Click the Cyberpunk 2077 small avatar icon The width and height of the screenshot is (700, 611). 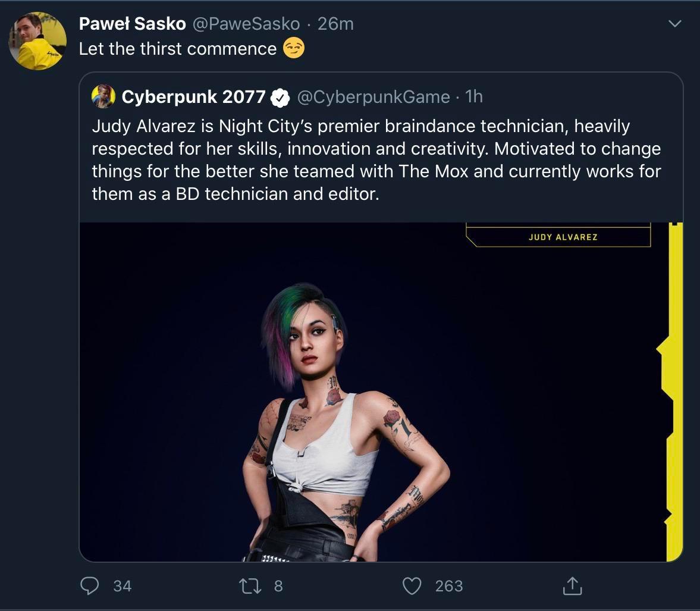103,96
